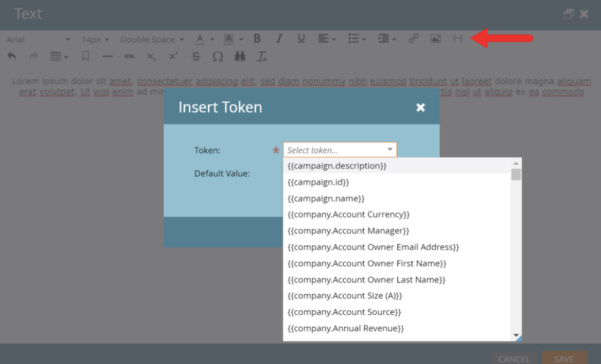Click the Insert Link icon

click(x=413, y=38)
